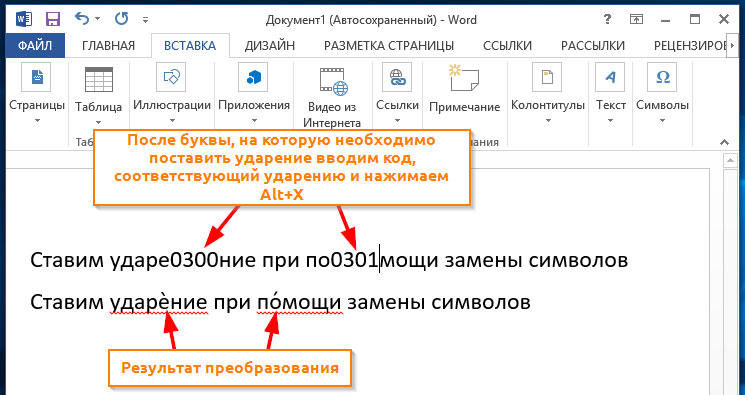Viewport: 745px width, 395px height.
Task: Switch to the ГЛАВНАЯ tab
Action: click(x=108, y=46)
